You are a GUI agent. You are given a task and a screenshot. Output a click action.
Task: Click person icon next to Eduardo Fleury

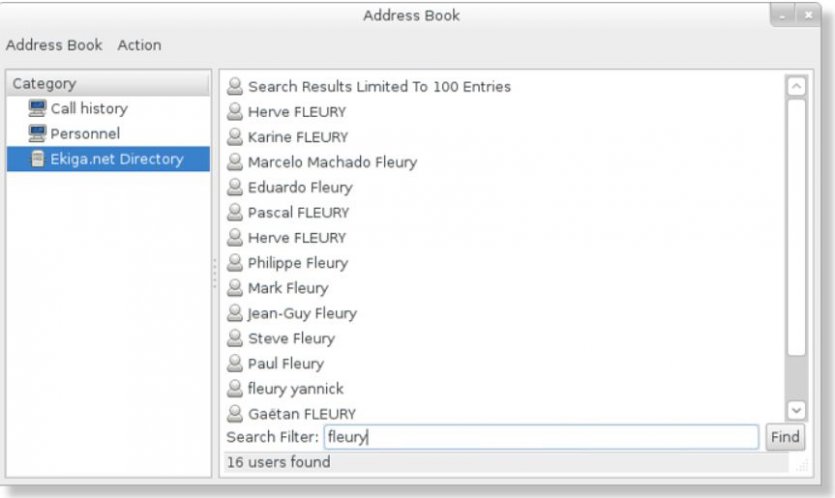point(235,187)
